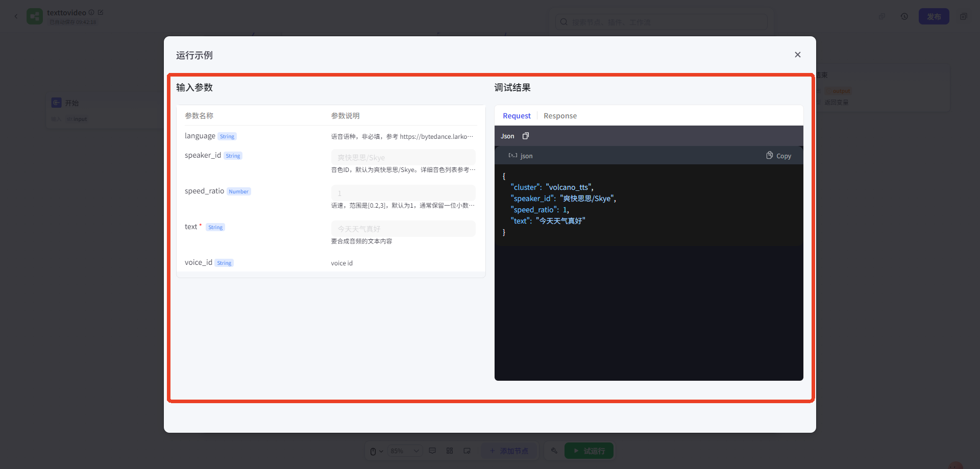Click the green 试运行 test run button

click(x=589, y=451)
